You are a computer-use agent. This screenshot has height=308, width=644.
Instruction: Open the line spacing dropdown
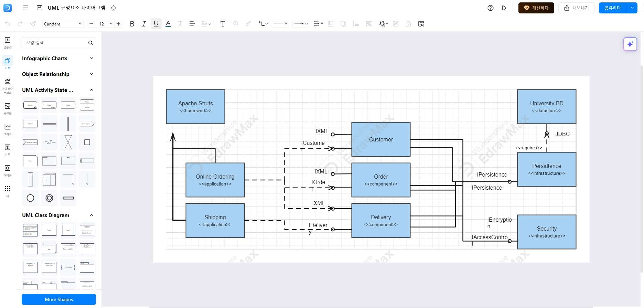[206, 24]
